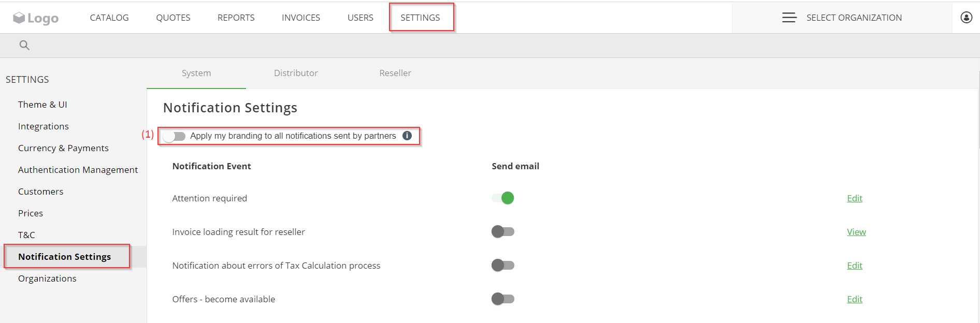
Task: Disable Attention required email toggle
Action: point(503,198)
